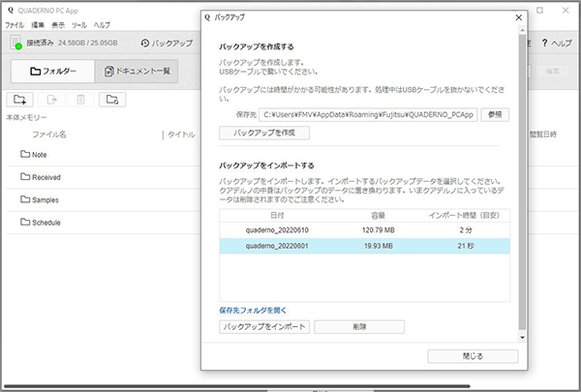Select the Received folder icon
Image resolution: width=581 pixels, height=392 pixels.
(25, 177)
